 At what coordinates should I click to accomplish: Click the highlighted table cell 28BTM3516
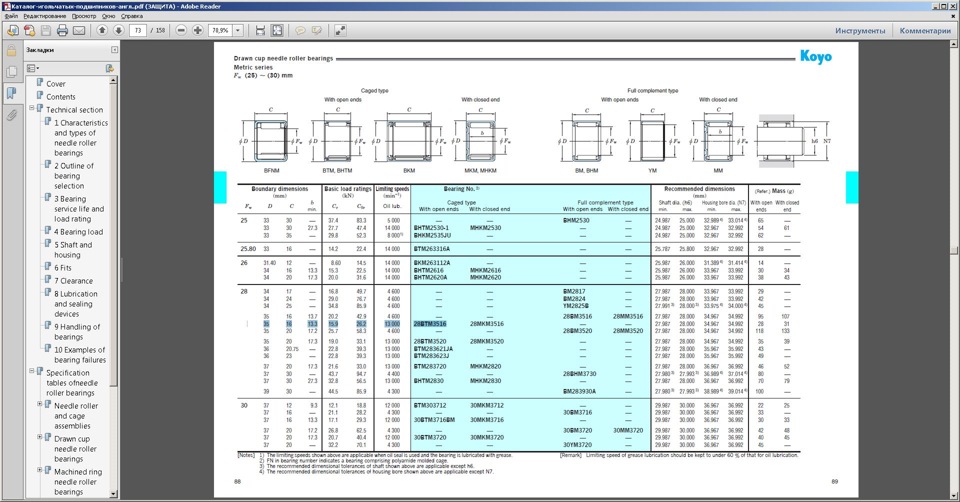pos(430,324)
